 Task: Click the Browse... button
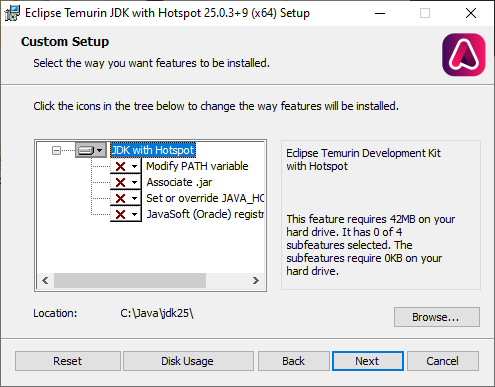pyautogui.click(x=437, y=317)
